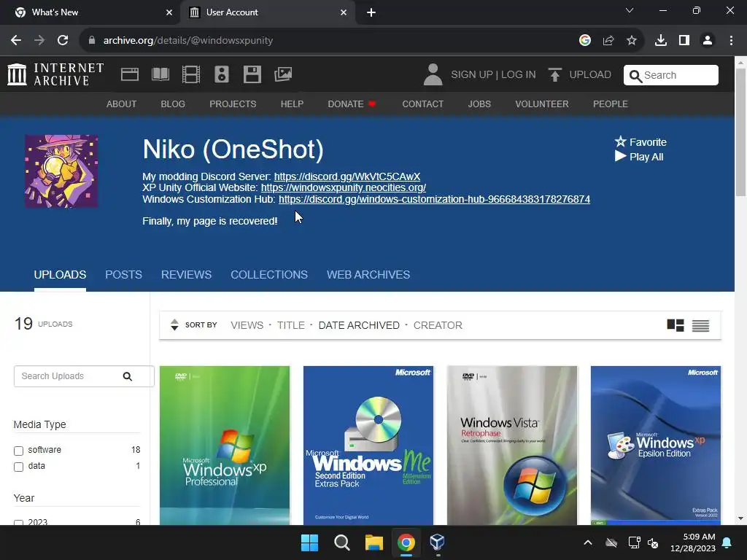Check the data media type filter
Image resolution: width=747 pixels, height=560 pixels.
18,467
